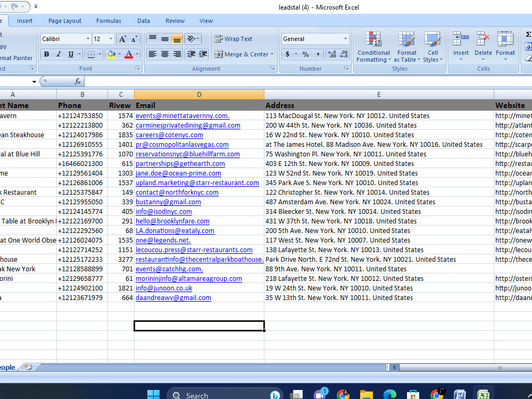Click the taskbar Search box
The width and height of the screenshot is (532, 399).
click(225, 395)
